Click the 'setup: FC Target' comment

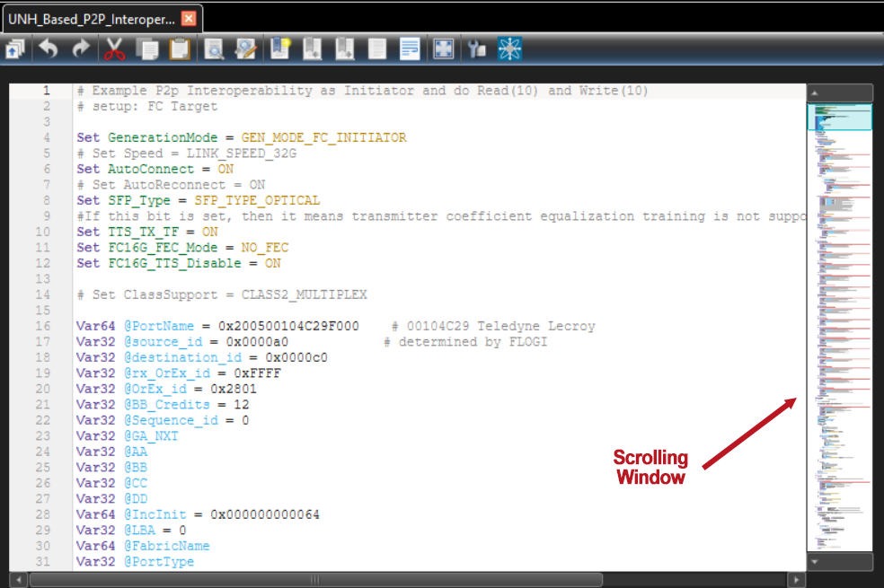click(155, 107)
